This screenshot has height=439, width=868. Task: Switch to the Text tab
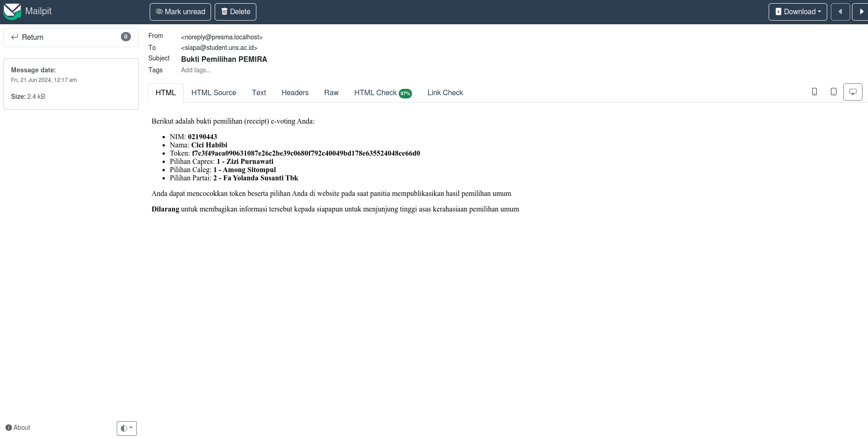coord(259,93)
